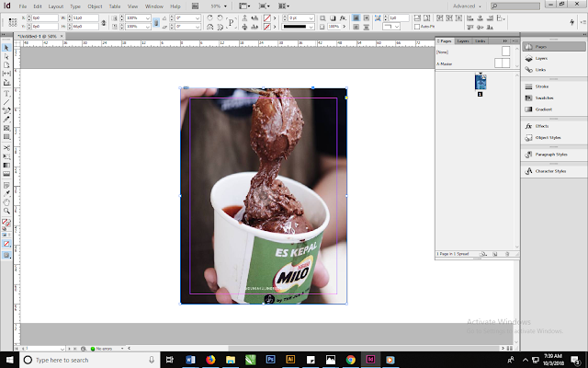588x368 pixels.
Task: Open the zoom level 50% dropdown
Action: pos(225,6)
